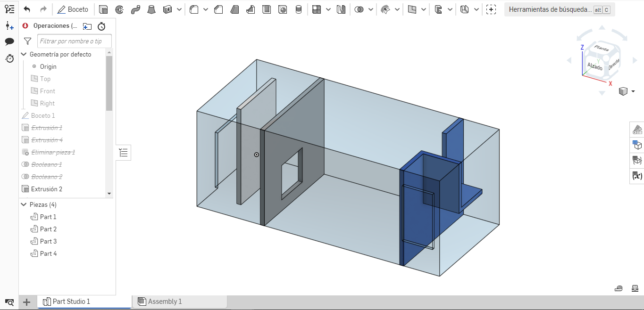Select the Shell tool
The image size is (644, 310).
point(267,9)
